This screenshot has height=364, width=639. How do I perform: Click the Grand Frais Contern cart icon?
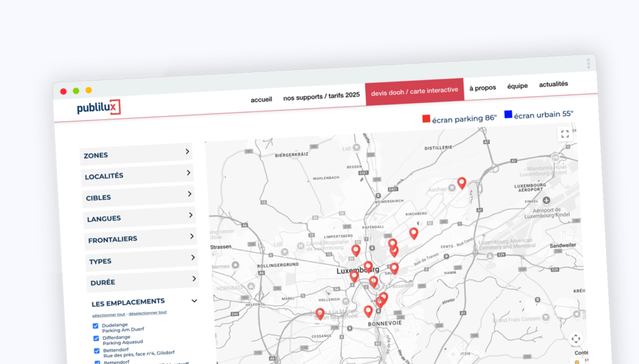[x=546, y=316]
